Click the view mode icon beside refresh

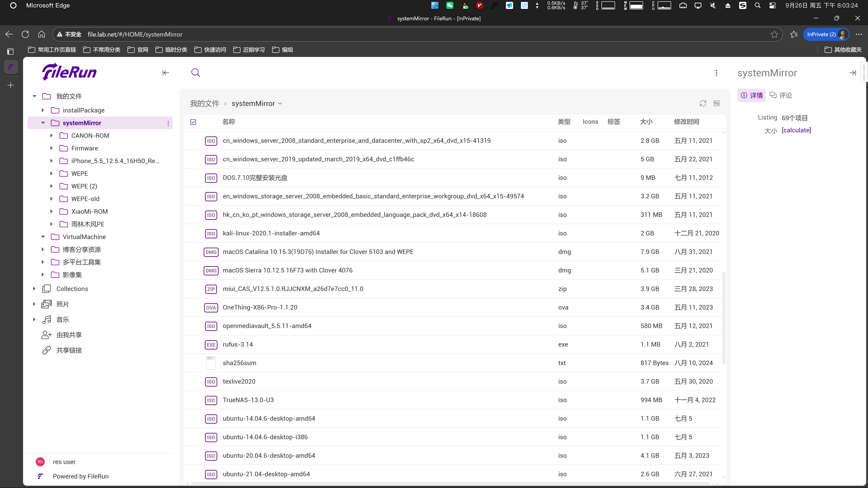716,103
